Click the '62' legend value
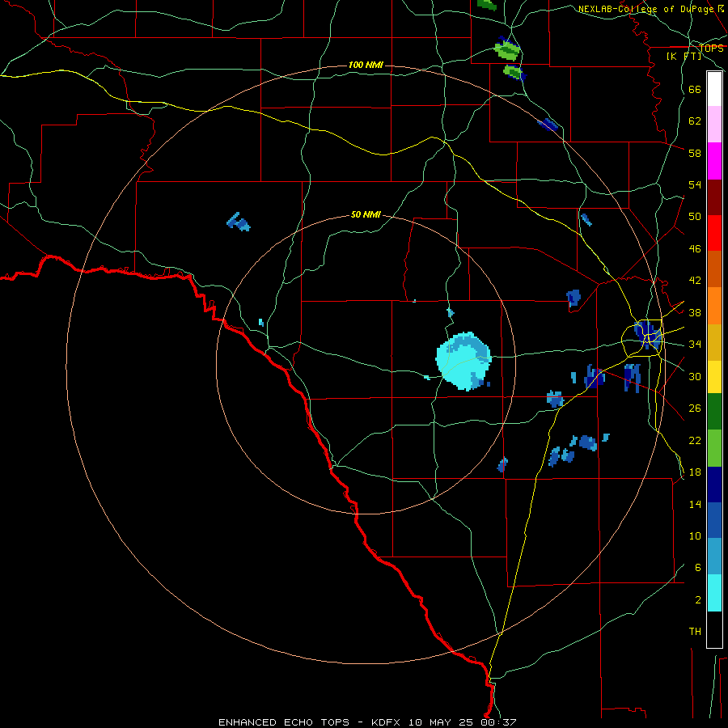The image size is (728, 728). (x=695, y=121)
